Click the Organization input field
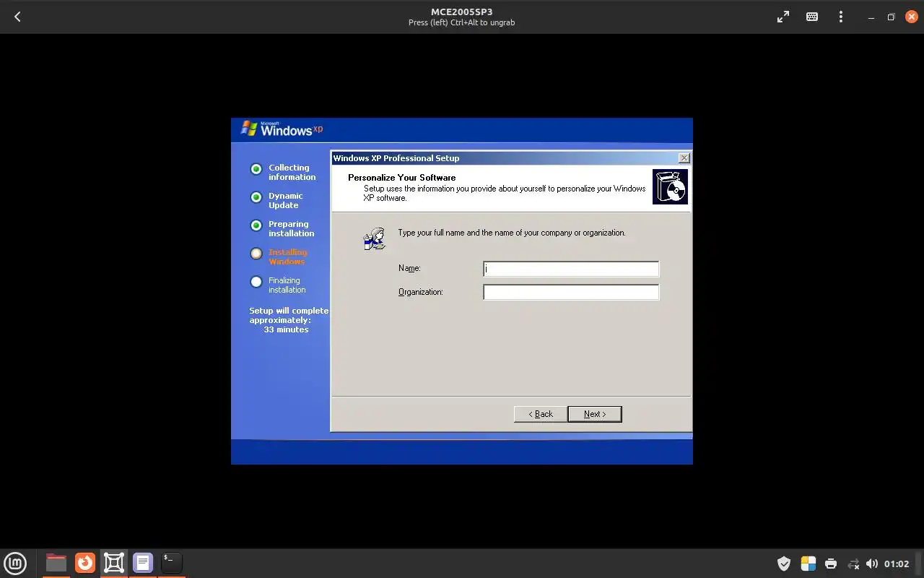 (571, 293)
